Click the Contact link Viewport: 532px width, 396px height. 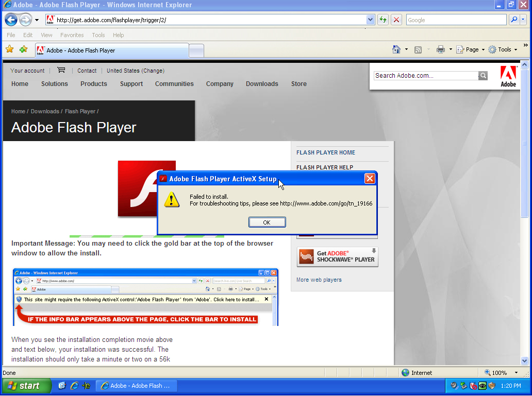(x=87, y=71)
